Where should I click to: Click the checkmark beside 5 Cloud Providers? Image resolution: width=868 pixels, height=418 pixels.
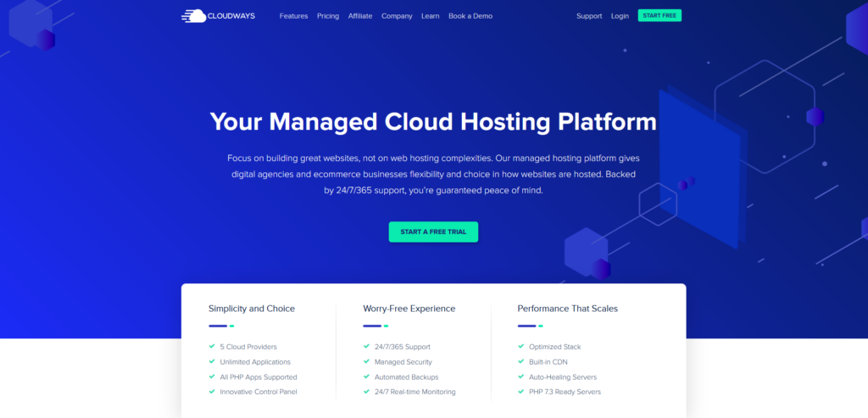(211, 346)
